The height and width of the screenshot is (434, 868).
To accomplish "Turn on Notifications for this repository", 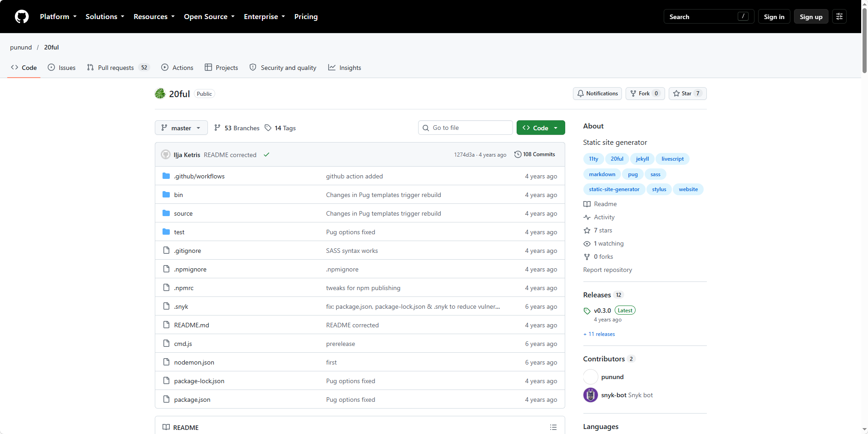I will pos(597,94).
